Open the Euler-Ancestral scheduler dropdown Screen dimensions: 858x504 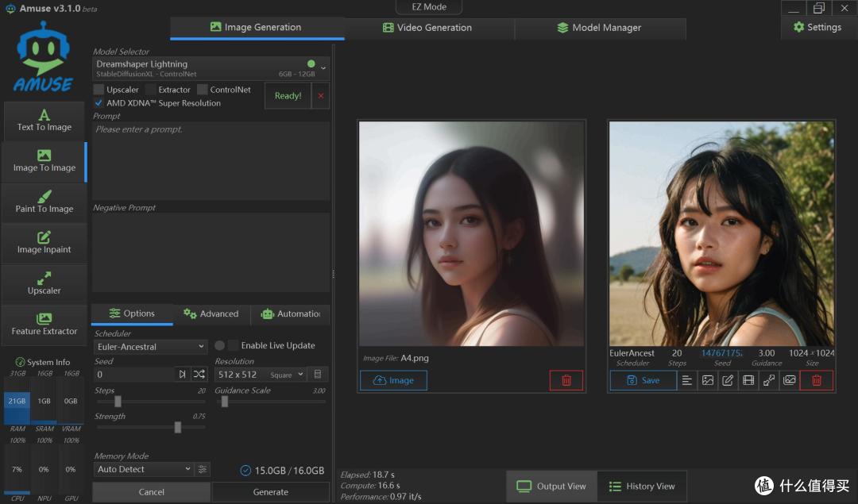click(150, 347)
